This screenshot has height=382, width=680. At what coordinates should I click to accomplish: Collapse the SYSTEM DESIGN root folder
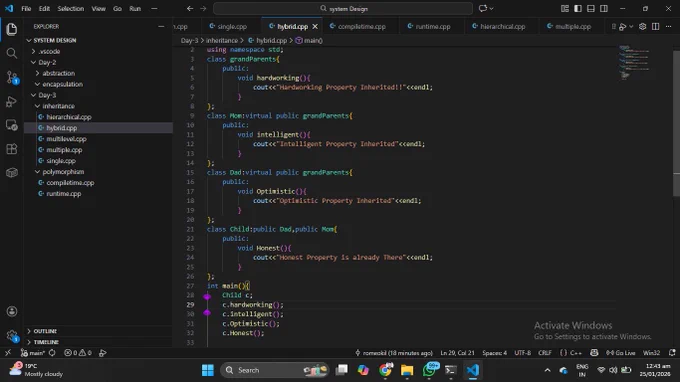point(55,40)
